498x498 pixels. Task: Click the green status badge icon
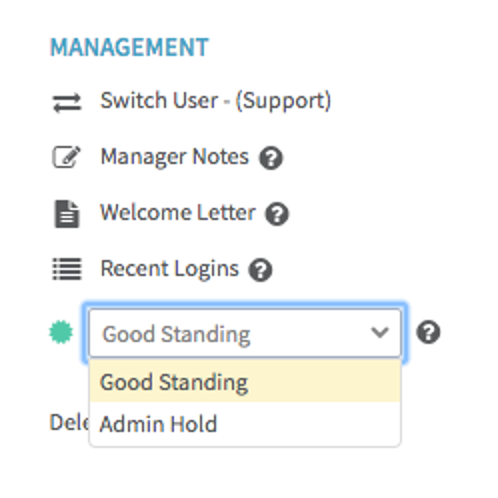[61, 332]
